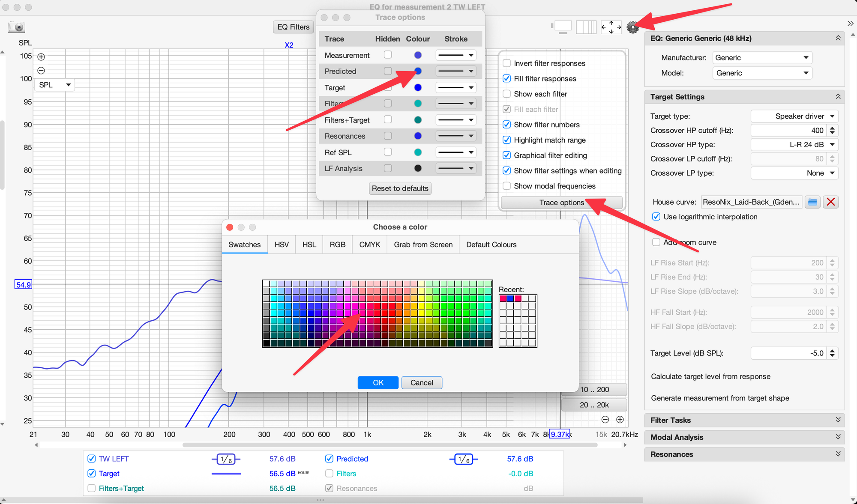This screenshot has height=504, width=857.
Task: Open the gear settings icon
Action: (x=632, y=27)
